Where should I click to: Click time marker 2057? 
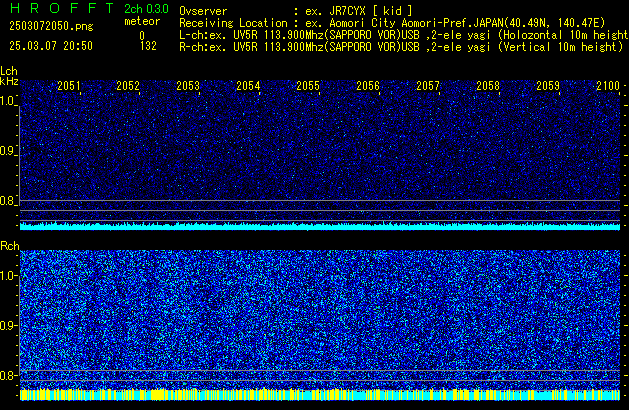click(428, 86)
